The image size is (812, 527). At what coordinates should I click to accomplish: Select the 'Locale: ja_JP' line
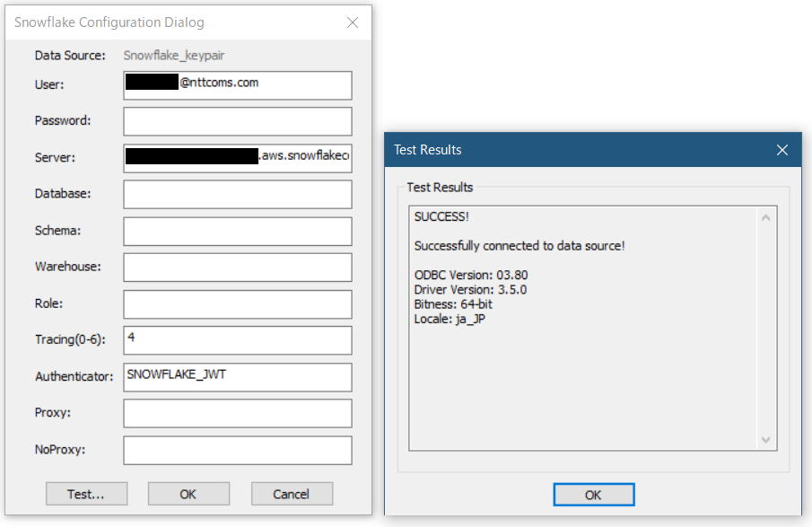tap(450, 319)
